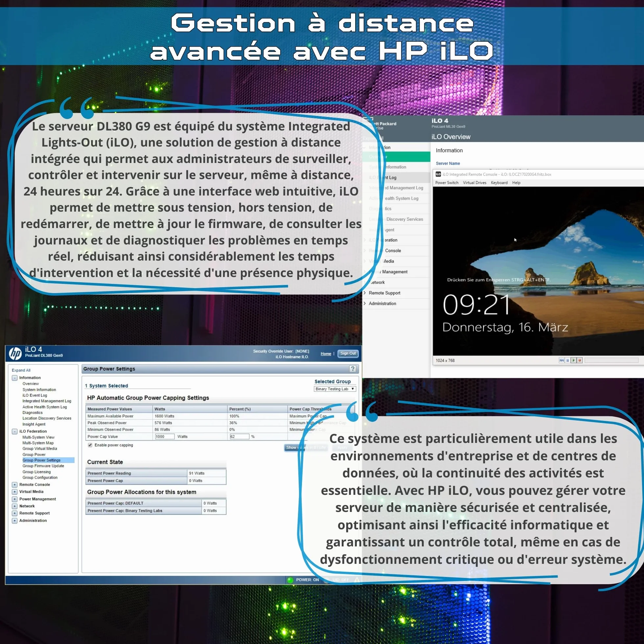
Task: Toggle the Enable power capping checkbox
Action: (90, 445)
